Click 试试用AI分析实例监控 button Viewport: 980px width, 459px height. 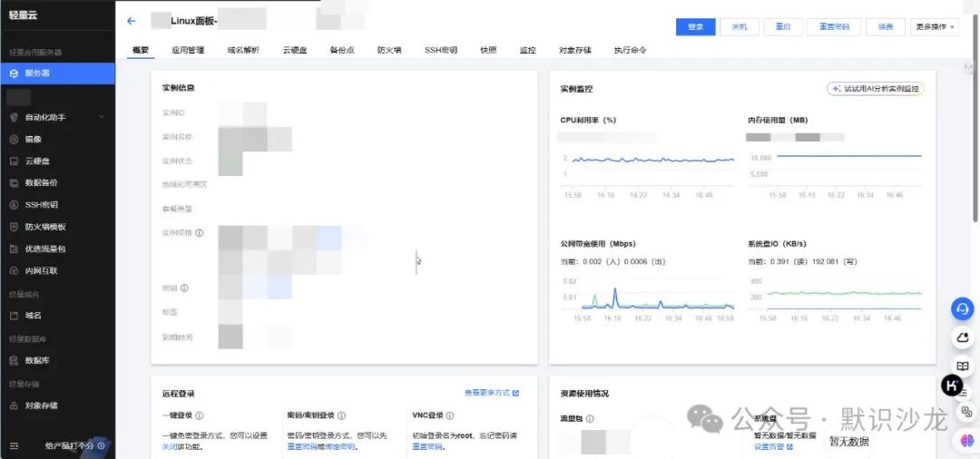[875, 89]
